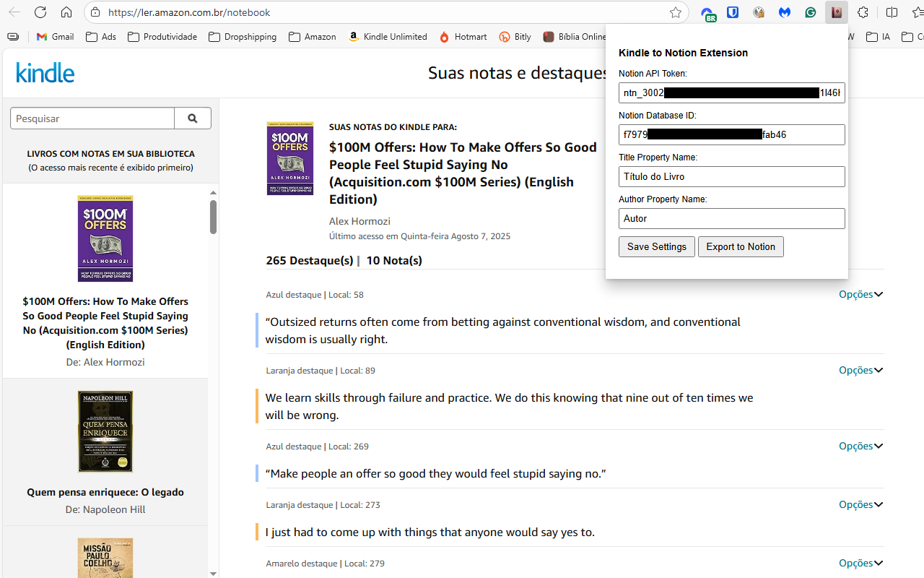
Task: Open the Bitly bookmark
Action: tap(515, 37)
